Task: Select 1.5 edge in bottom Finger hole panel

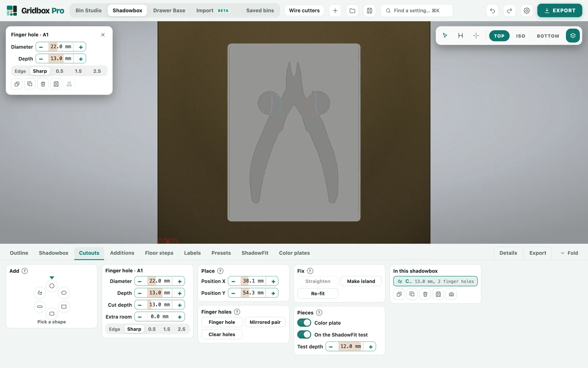Action: point(167,329)
